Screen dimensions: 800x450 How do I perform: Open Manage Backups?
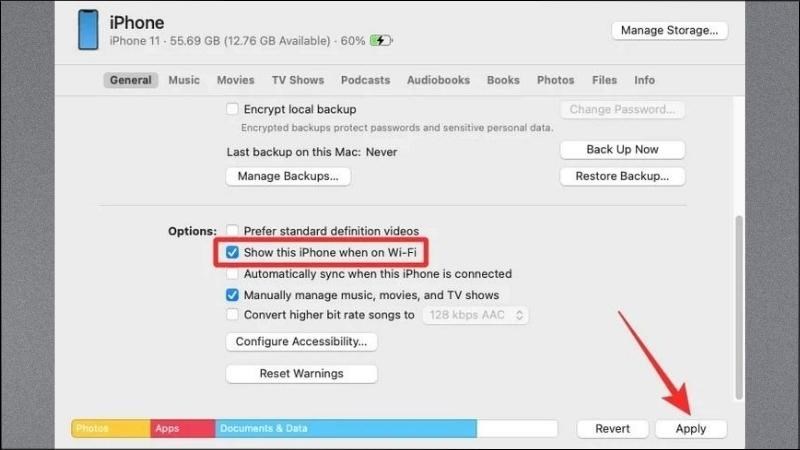[288, 177]
